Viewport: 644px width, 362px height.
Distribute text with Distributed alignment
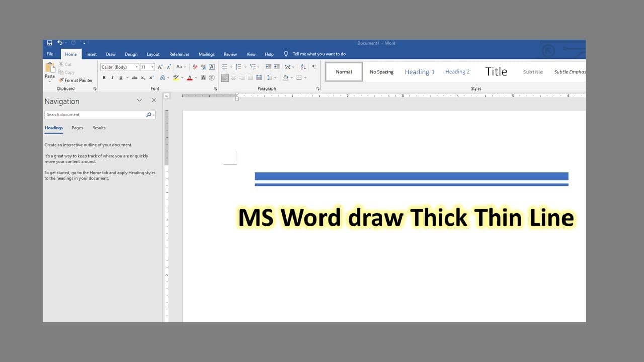pos(259,78)
